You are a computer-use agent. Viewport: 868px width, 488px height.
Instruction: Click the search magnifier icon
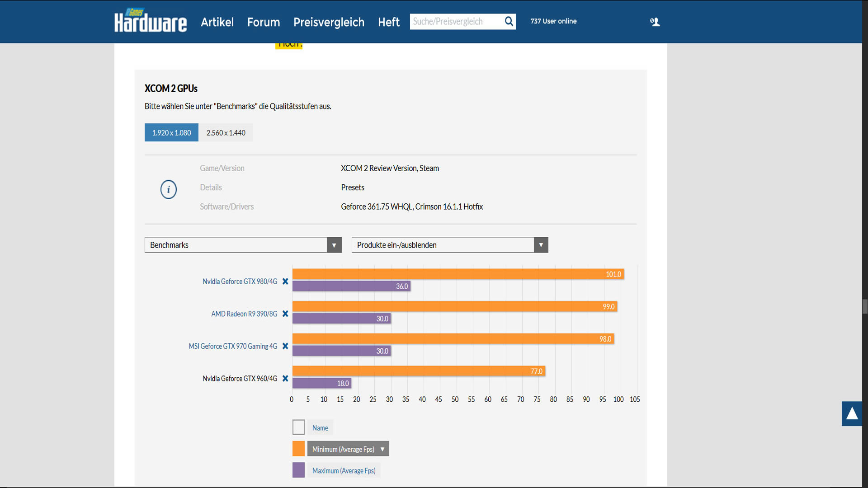click(x=509, y=21)
